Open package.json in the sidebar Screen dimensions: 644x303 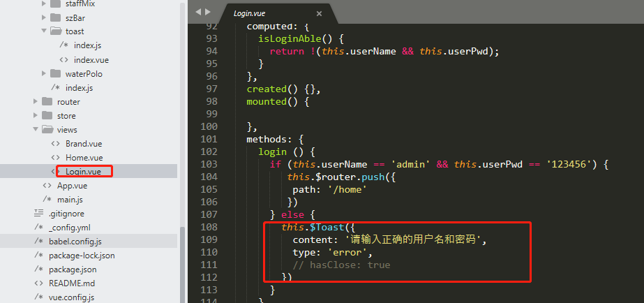(x=73, y=269)
